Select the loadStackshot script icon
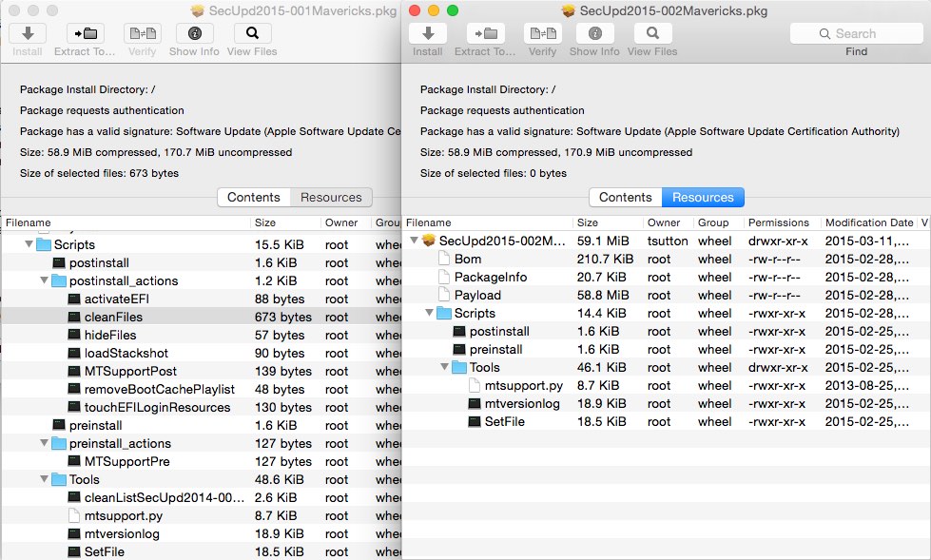The image size is (931, 560). click(x=74, y=354)
